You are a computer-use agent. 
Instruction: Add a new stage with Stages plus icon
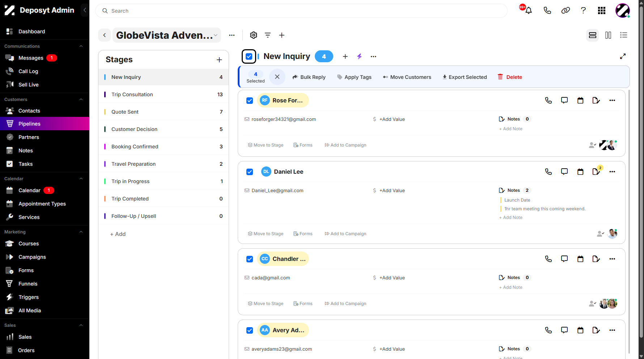coord(219,60)
